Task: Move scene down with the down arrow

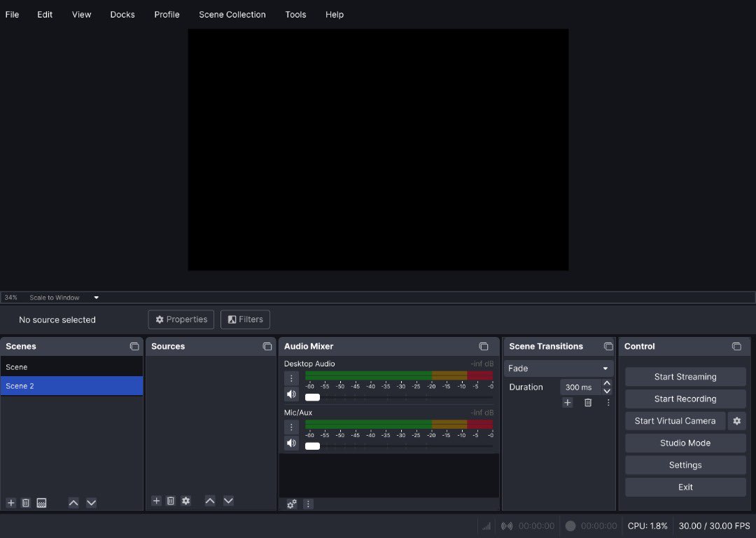Action: pos(91,503)
